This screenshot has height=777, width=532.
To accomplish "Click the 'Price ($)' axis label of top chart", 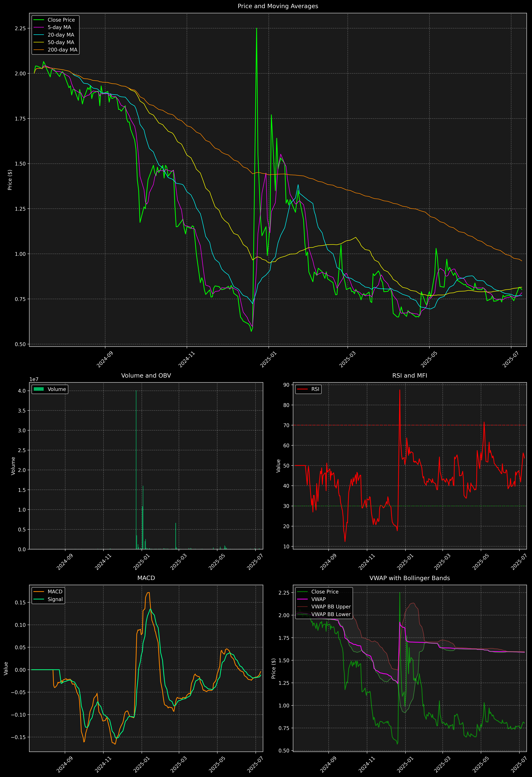I will tap(10, 180).
